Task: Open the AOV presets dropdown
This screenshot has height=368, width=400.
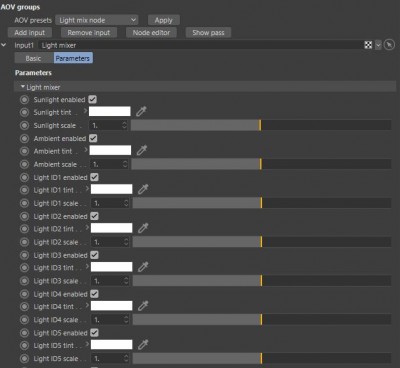Action: click(97, 20)
